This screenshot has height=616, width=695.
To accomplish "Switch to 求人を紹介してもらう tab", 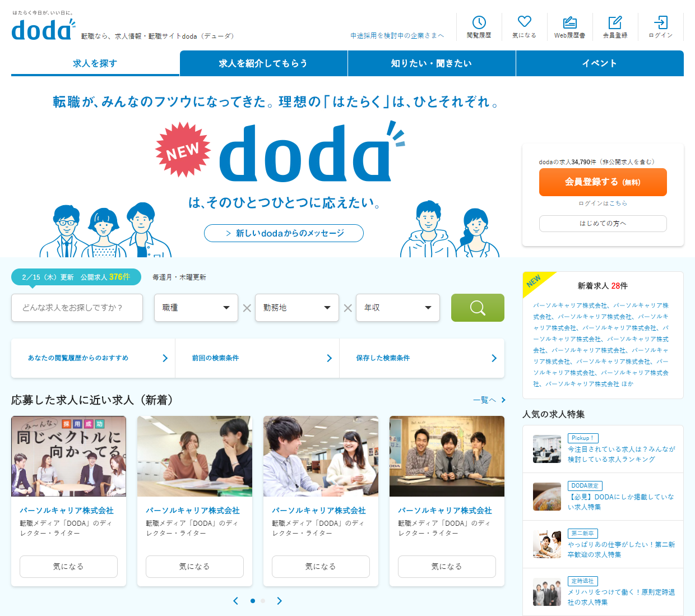I will [263, 63].
